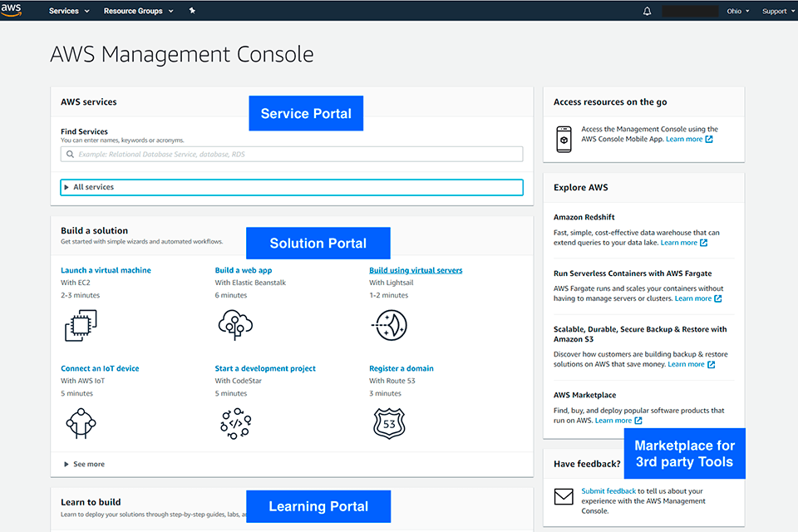Click Learn more for Amazon Redshift
The width and height of the screenshot is (798, 532).
679,243
